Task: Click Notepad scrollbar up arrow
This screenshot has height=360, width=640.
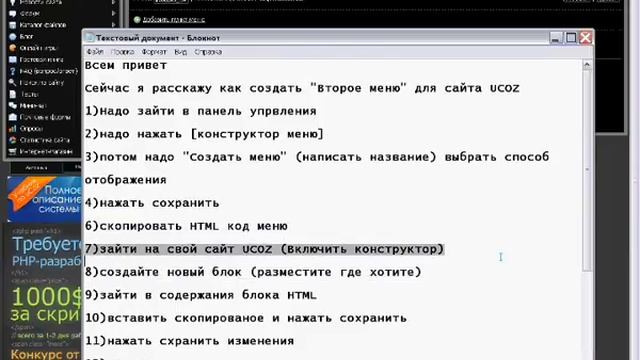Action: coord(587,64)
